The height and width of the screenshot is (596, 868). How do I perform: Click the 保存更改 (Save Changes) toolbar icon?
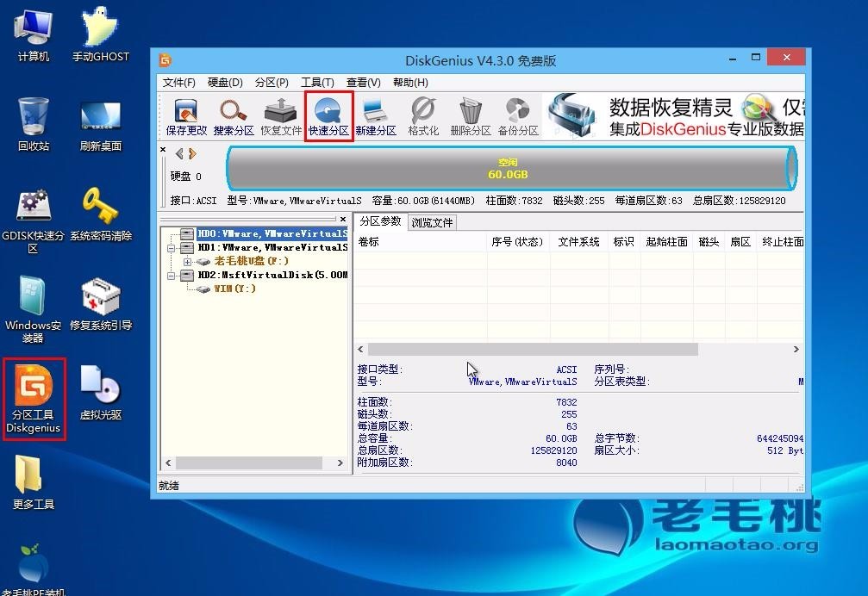tap(186, 117)
